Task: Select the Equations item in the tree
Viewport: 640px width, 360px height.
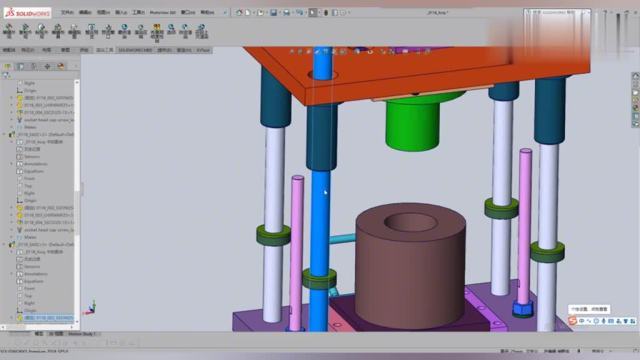Action: pos(34,171)
